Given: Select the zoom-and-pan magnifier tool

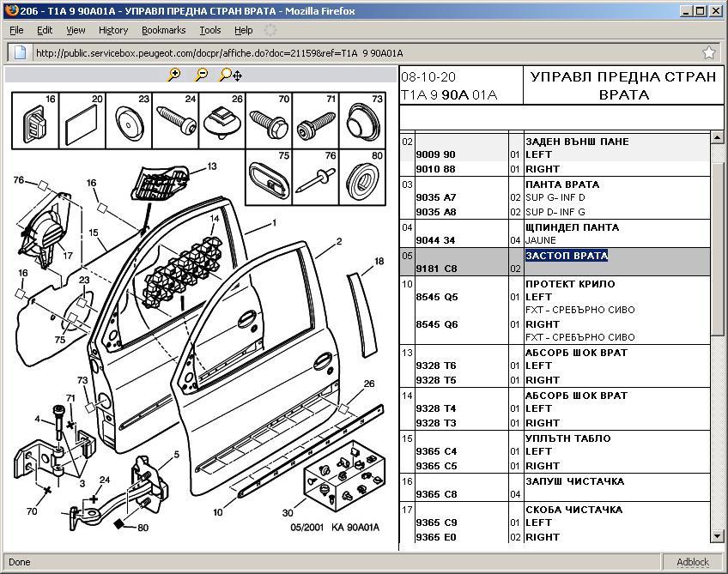Looking at the screenshot, I should pyautogui.click(x=231, y=76).
